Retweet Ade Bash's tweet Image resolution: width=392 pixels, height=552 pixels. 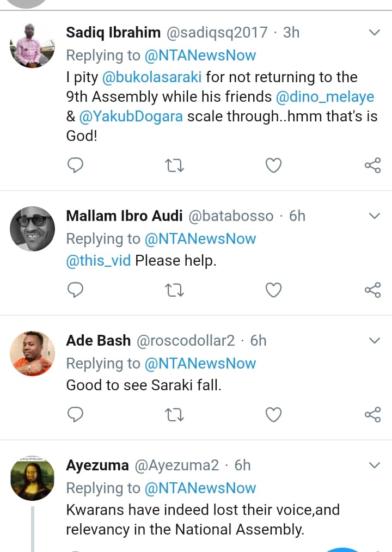(x=174, y=415)
